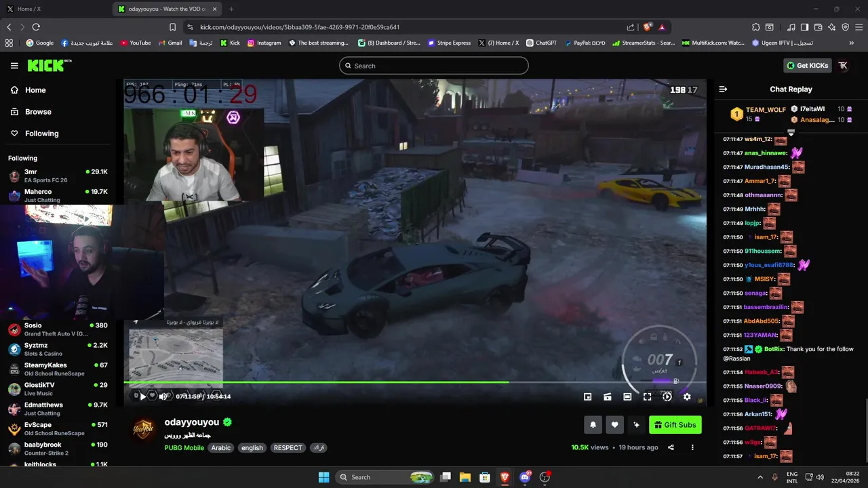Share the video
Image resolution: width=868 pixels, height=488 pixels.
(671, 447)
